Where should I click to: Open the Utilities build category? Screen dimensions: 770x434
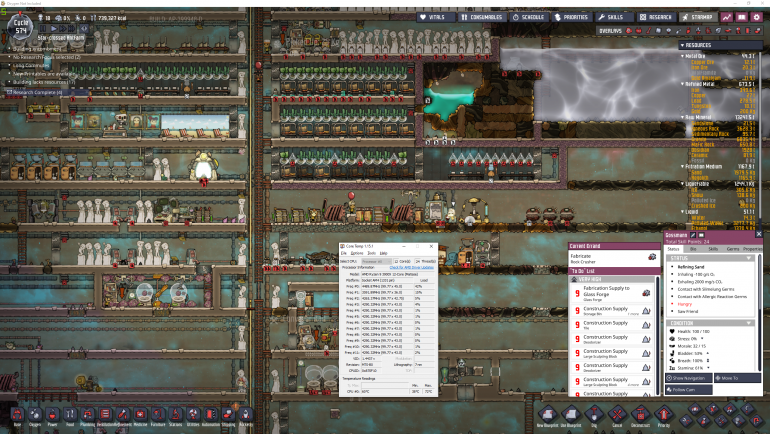point(193,416)
